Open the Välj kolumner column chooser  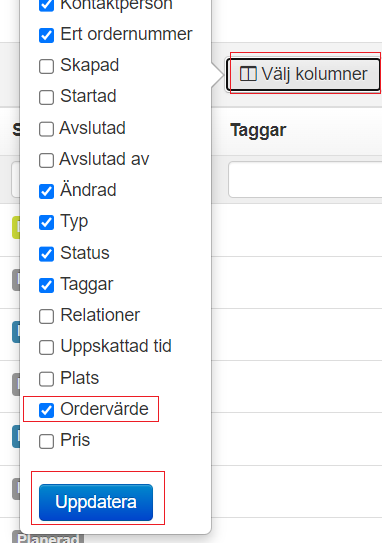click(x=303, y=74)
